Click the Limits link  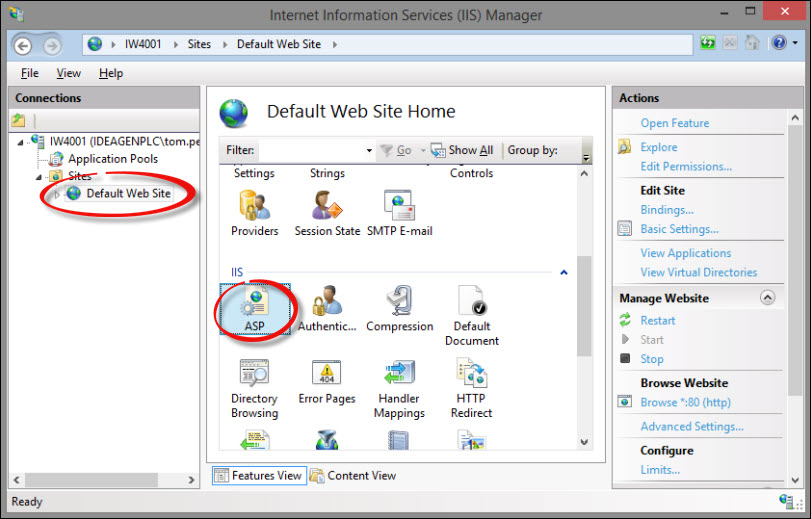pos(659,470)
